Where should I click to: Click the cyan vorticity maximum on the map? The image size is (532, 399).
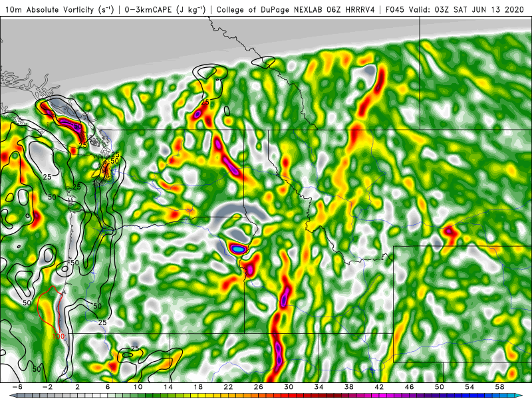[x=238, y=249]
